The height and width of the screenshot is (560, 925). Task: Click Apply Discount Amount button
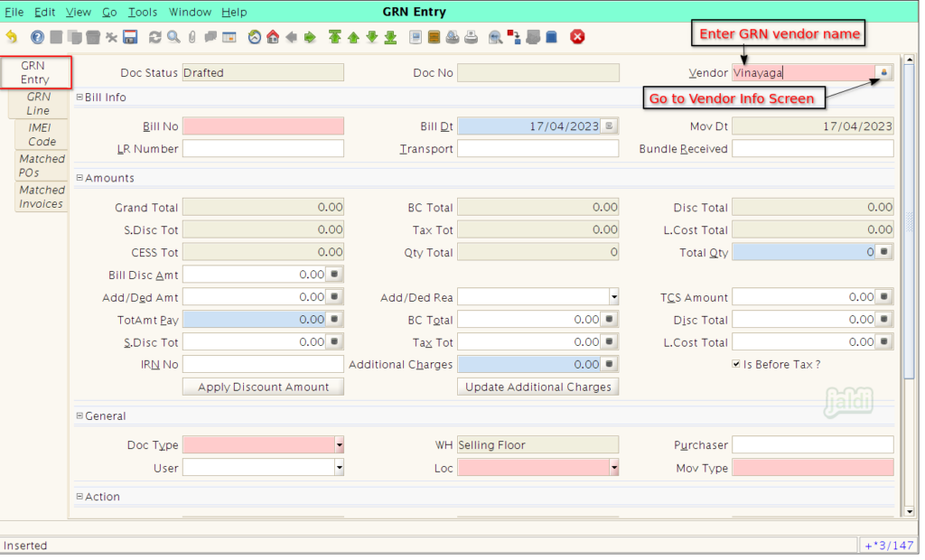(263, 387)
